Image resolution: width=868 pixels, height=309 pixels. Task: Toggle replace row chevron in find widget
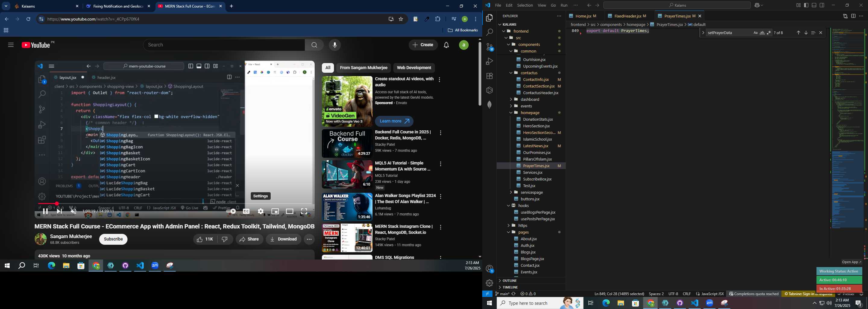pyautogui.click(x=703, y=33)
